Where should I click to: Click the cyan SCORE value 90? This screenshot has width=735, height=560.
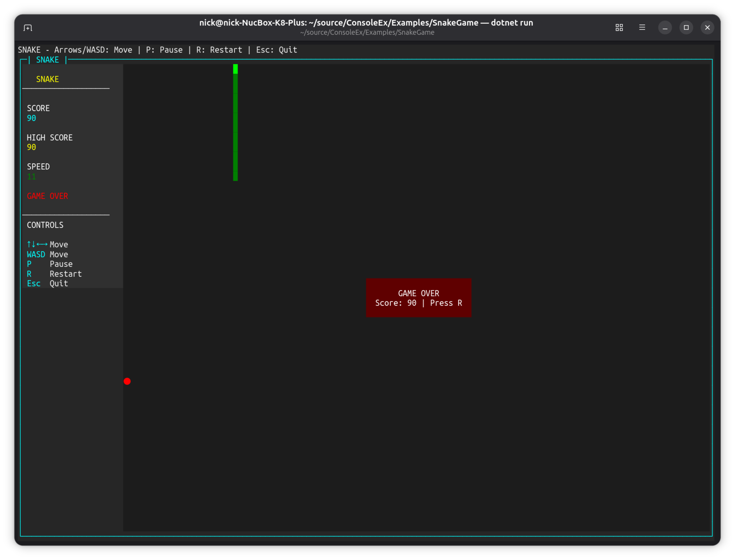(31, 118)
